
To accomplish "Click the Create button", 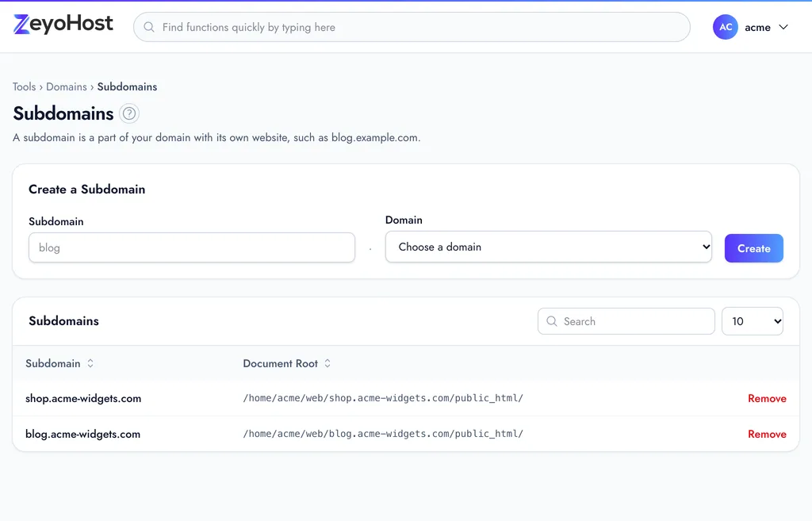I will [x=753, y=248].
